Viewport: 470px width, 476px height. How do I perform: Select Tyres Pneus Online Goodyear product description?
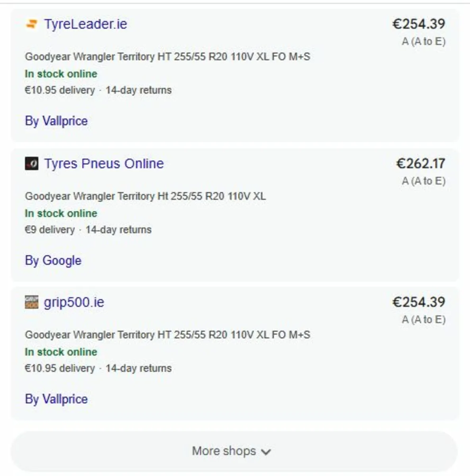[145, 196]
